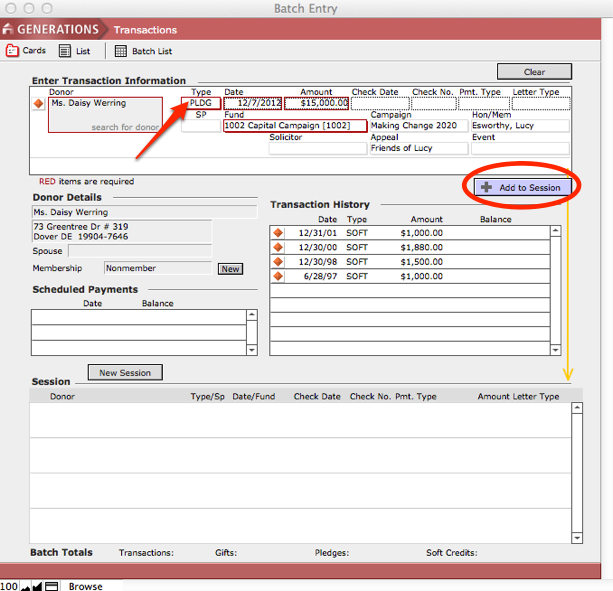Click the New membership button
Screen dimensions: 613x591
coord(230,269)
